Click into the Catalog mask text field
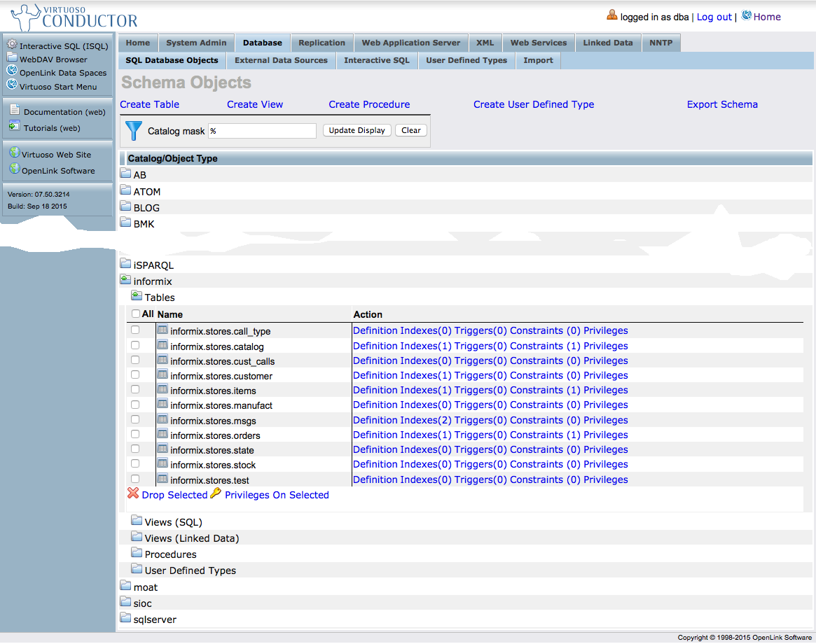This screenshot has height=644, width=816. coord(262,131)
